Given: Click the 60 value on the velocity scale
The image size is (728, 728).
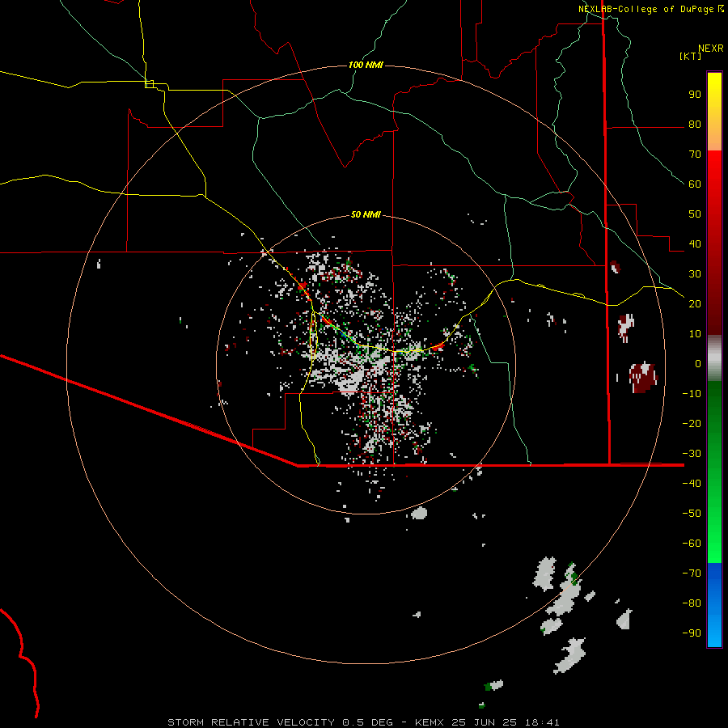Looking at the screenshot, I should click(695, 184).
